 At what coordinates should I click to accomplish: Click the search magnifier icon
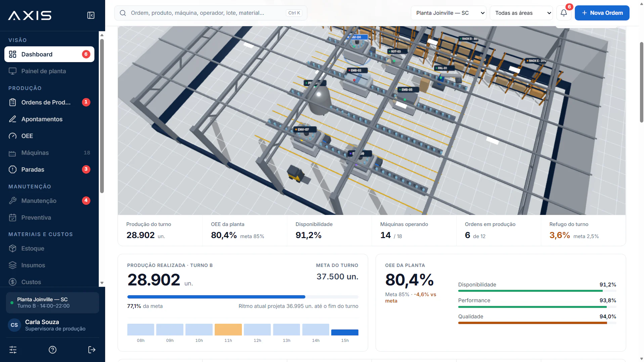tap(123, 13)
